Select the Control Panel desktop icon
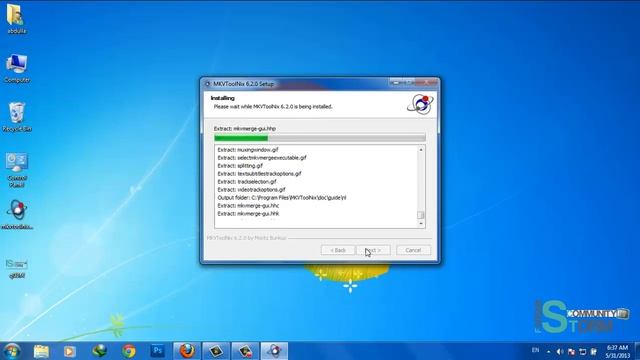 point(17,170)
